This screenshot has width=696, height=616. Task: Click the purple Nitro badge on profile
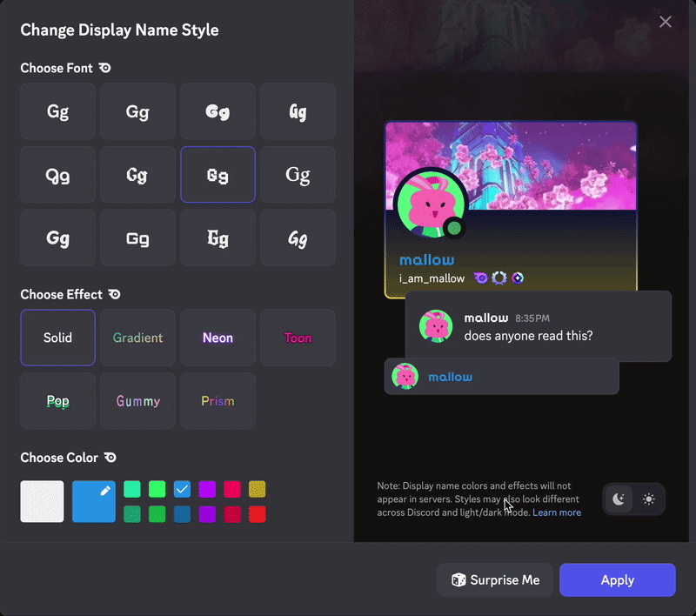481,278
